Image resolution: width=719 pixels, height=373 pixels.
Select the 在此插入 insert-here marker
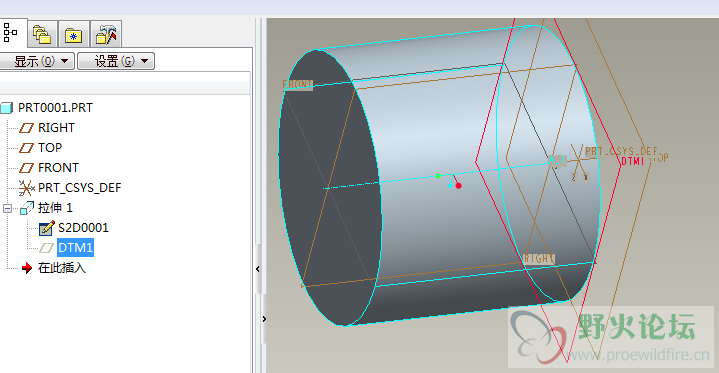(61, 268)
